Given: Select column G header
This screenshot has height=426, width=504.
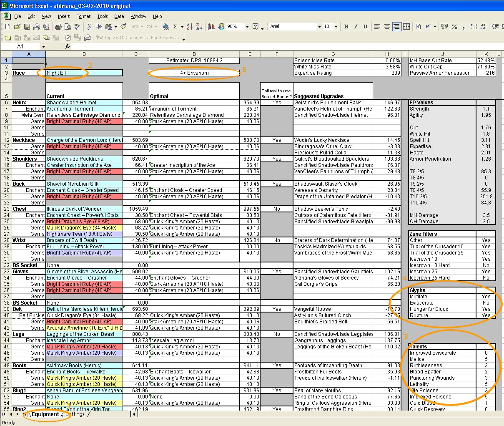Looking at the screenshot, I should click(333, 54).
